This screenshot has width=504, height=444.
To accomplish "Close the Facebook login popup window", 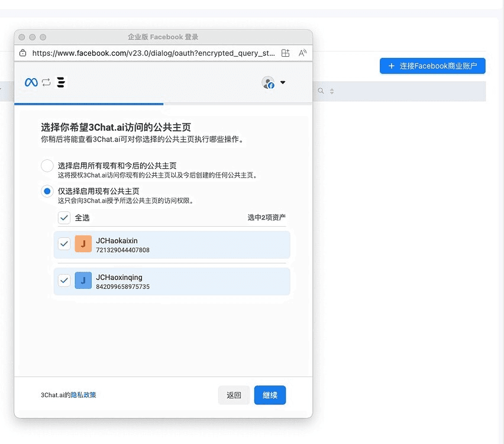I will [x=22, y=37].
